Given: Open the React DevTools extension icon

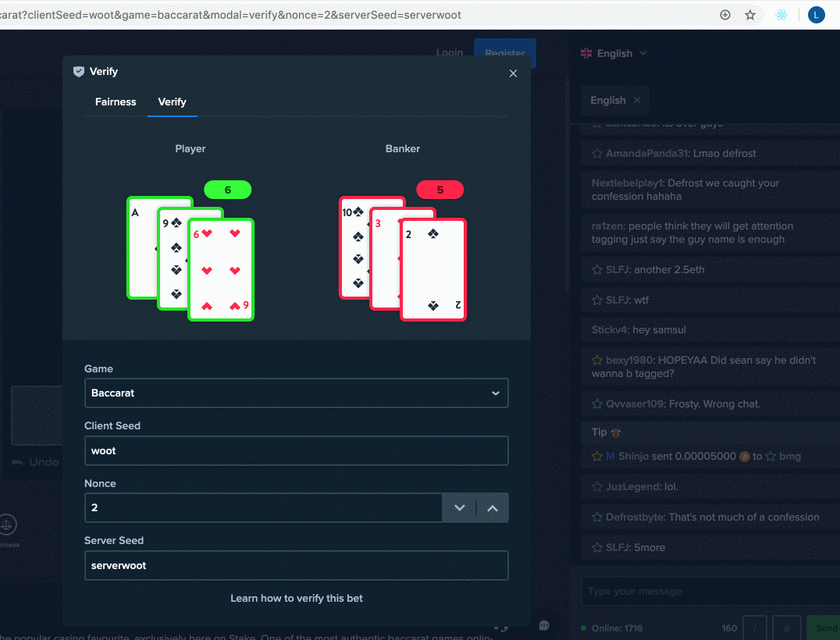Looking at the screenshot, I should (x=781, y=15).
